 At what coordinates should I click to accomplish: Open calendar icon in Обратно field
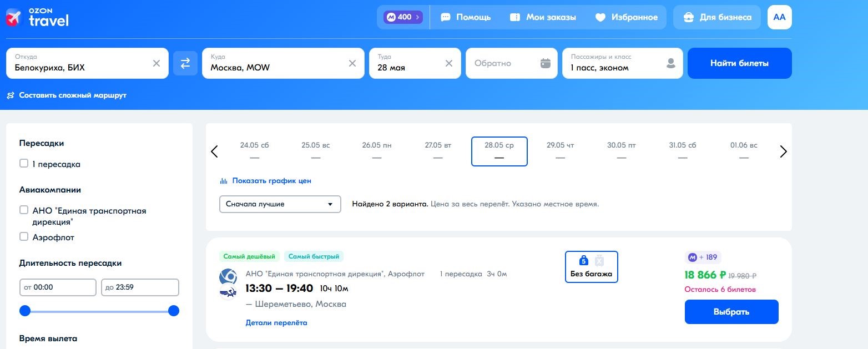[546, 63]
